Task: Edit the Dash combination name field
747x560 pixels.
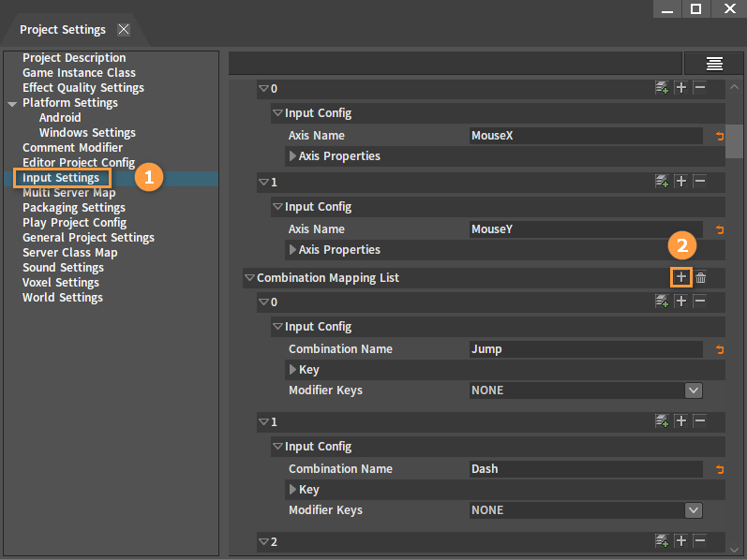Action: [x=586, y=469]
